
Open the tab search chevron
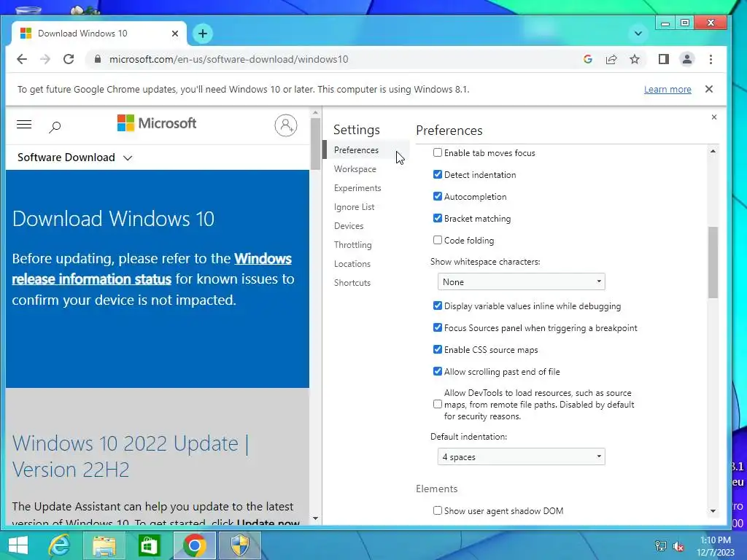click(638, 34)
